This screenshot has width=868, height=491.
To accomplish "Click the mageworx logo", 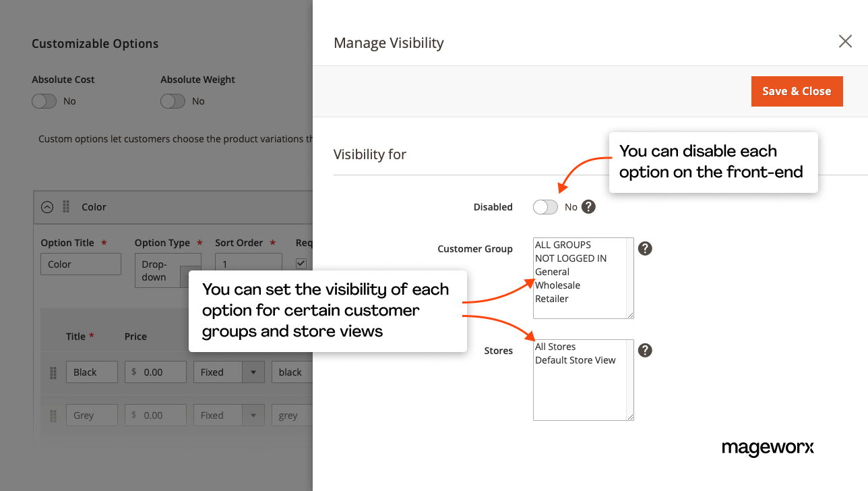I will (x=768, y=448).
